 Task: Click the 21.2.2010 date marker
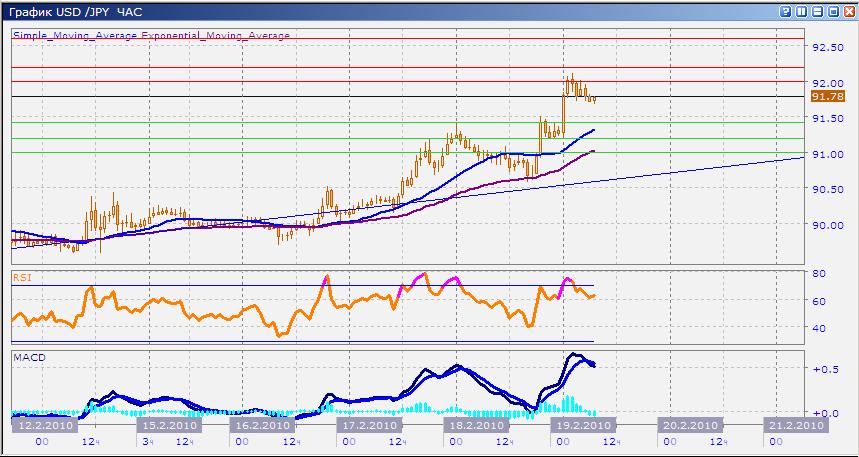pyautogui.click(x=795, y=424)
